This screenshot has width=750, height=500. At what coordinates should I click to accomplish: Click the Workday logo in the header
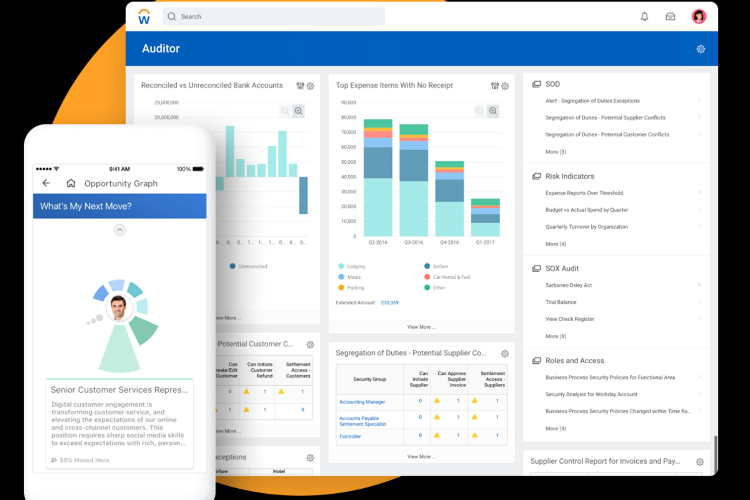click(144, 17)
